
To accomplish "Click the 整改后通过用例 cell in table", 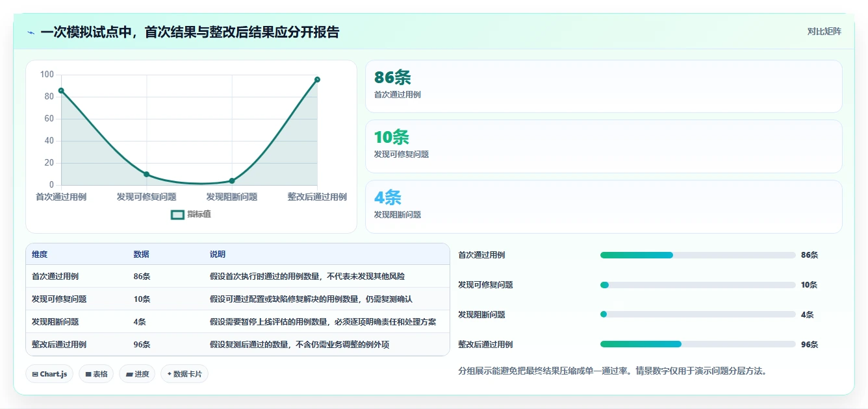I will point(59,344).
